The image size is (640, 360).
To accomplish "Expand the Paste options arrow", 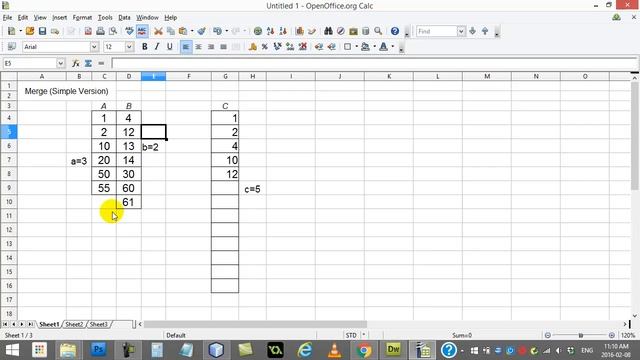I will [192, 31].
